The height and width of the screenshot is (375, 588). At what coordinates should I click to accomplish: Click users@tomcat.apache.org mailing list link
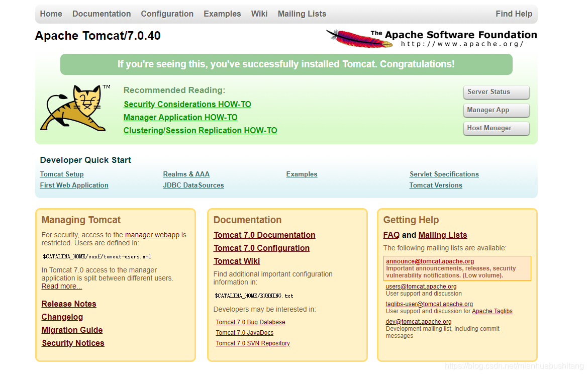(x=421, y=287)
